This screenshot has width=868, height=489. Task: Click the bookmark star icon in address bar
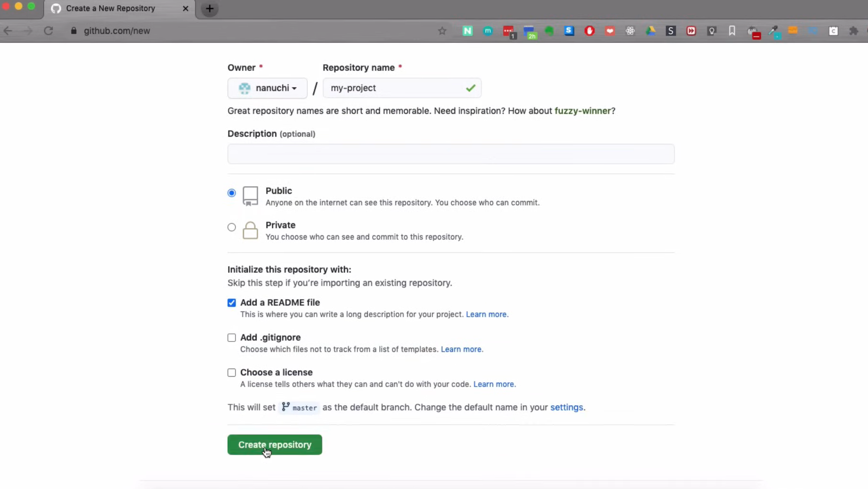coord(442,31)
